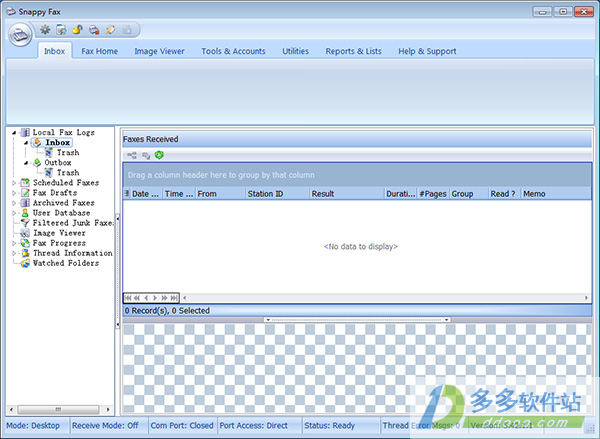Jump back a page with the double-left navigator button
This screenshot has width=600, height=439.
137,298
